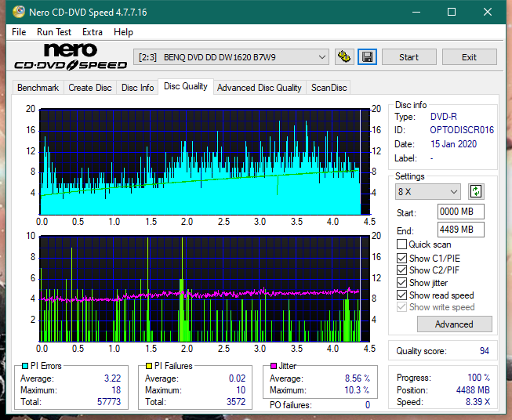Click the magenta Jitter legend swatch
The image size is (512, 420).
tap(273, 366)
